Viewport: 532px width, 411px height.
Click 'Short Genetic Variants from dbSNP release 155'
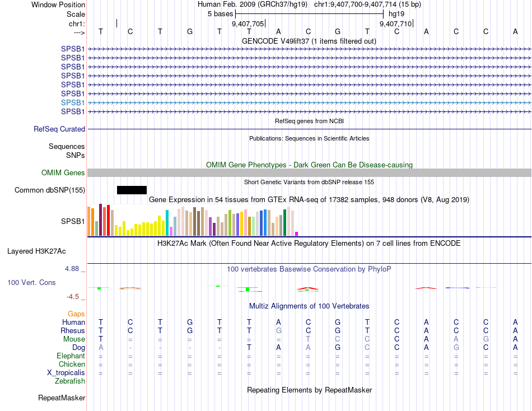[309, 182]
